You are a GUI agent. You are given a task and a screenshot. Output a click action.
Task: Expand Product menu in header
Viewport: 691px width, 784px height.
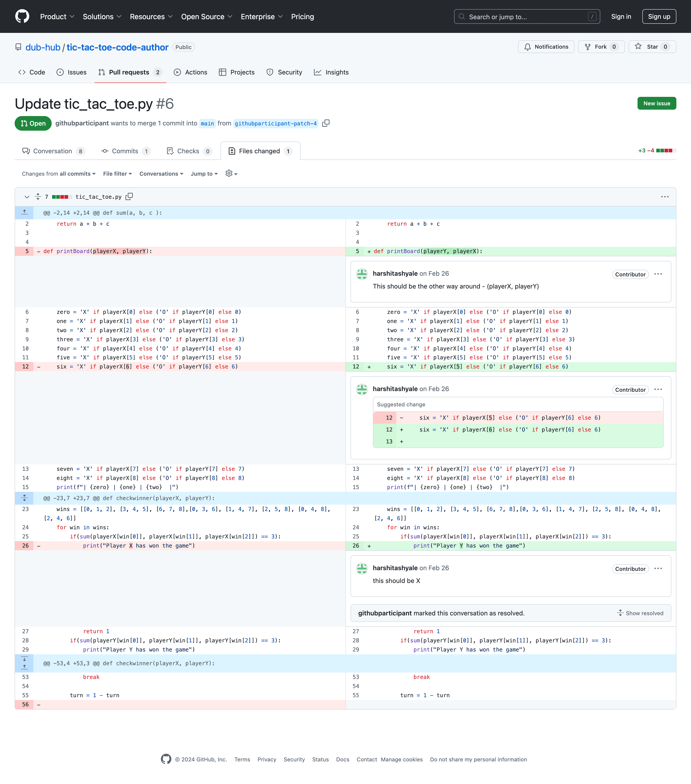(57, 16)
